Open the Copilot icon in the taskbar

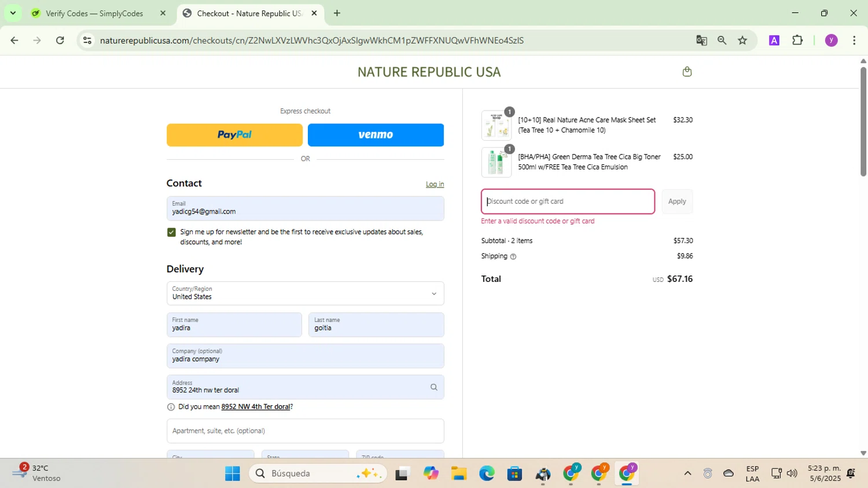tap(431, 474)
